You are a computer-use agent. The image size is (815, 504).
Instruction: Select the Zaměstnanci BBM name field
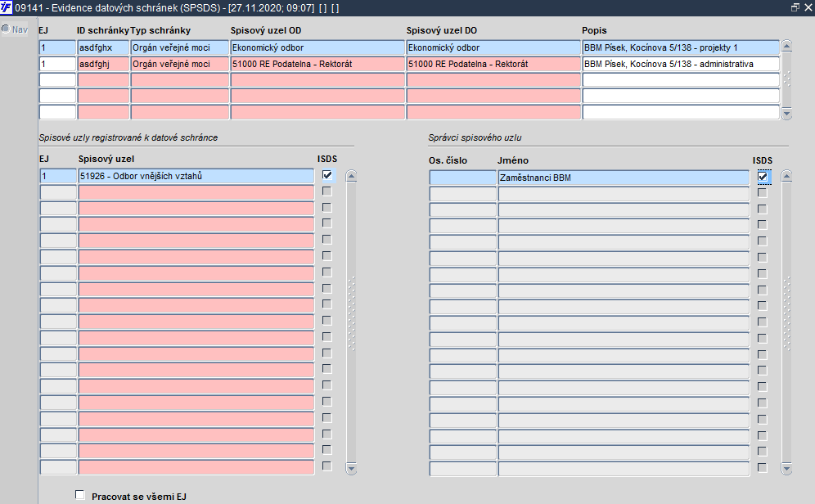[624, 178]
